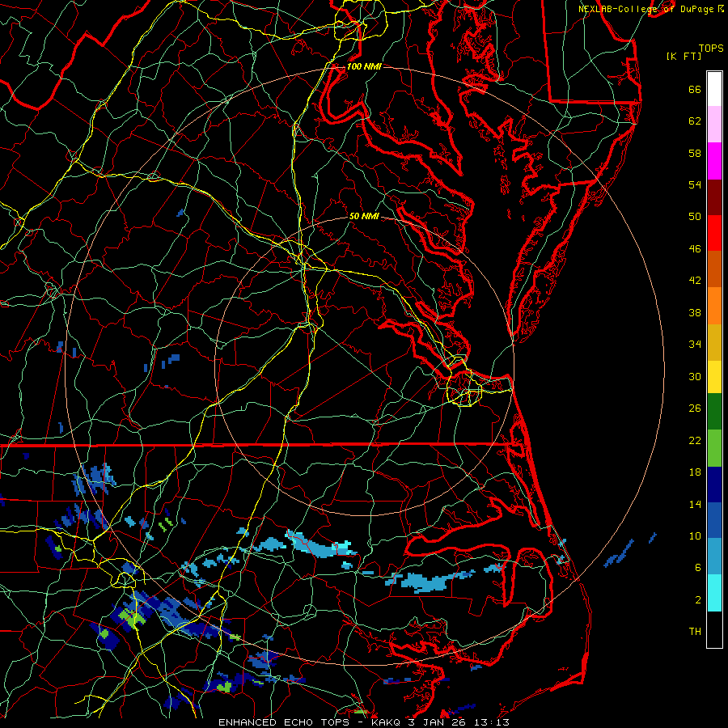The width and height of the screenshot is (728, 728).
Task: Click the 54 label on the legend scale
Action: click(x=695, y=184)
